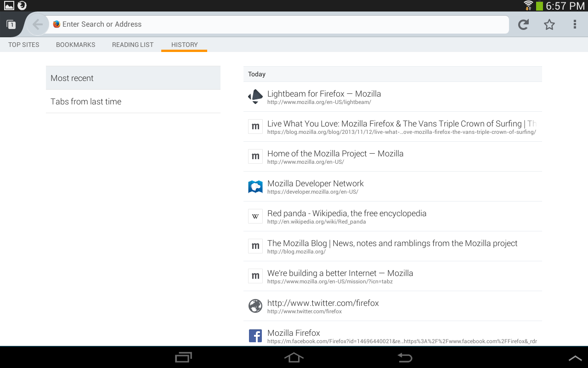Click the m.facebook.com/Firefox URL text

click(402, 341)
